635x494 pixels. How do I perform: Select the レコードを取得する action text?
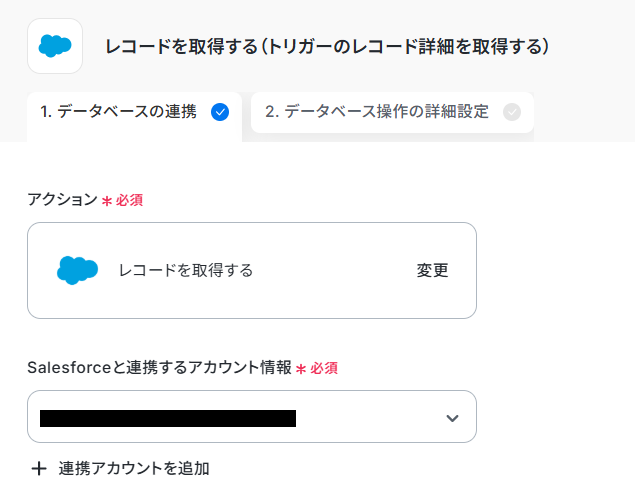click(x=186, y=270)
